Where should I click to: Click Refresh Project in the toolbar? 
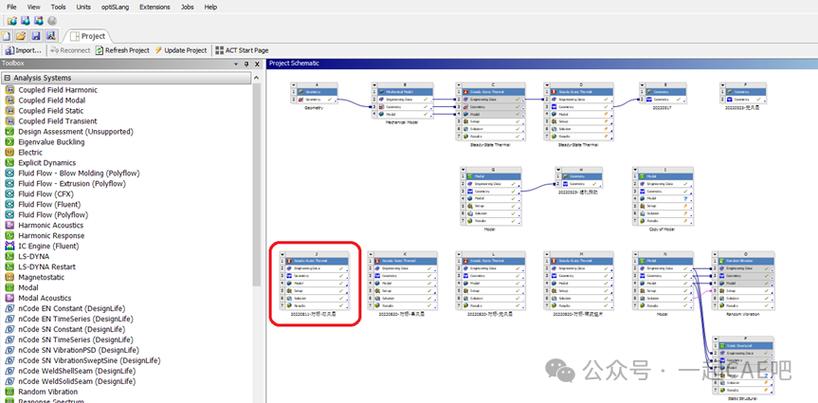pos(122,51)
